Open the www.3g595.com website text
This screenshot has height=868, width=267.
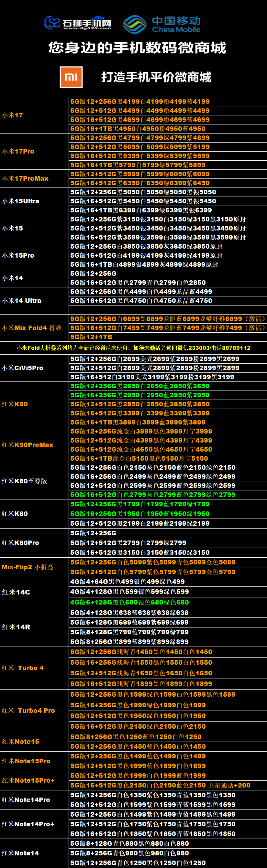(x=87, y=28)
